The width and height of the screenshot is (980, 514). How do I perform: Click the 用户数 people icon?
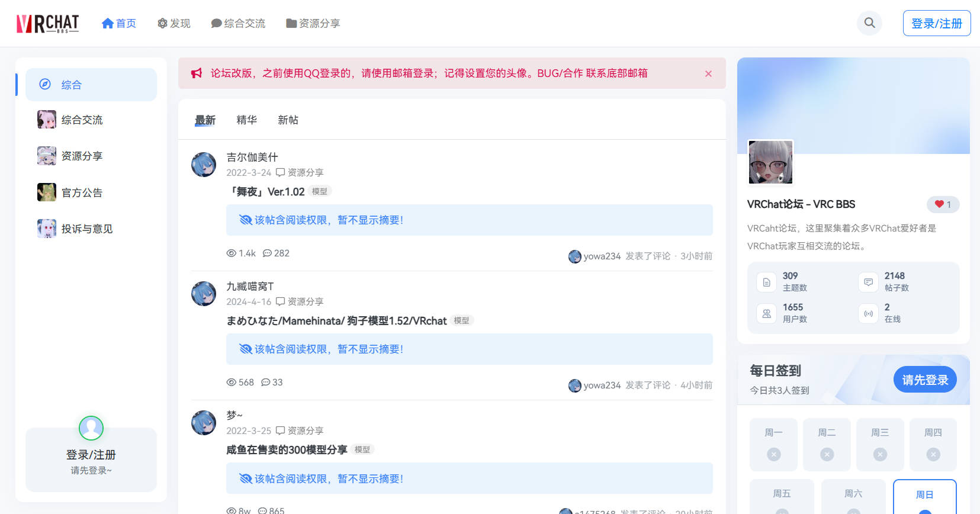[766, 313]
